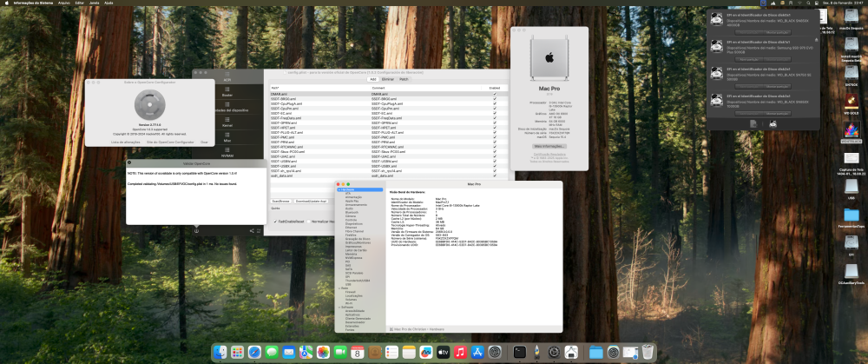Screen dimensions: 868x364
Task: Open Trash in the Dock
Action: pyautogui.click(x=648, y=352)
